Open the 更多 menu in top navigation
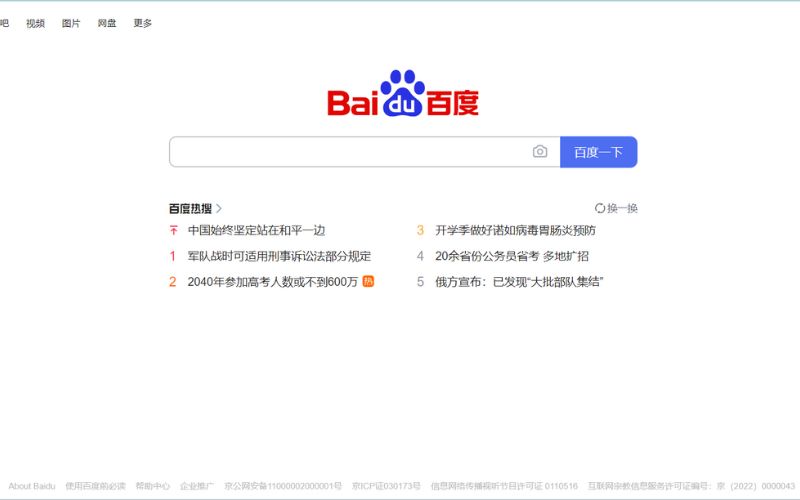The width and height of the screenshot is (800, 500). (142, 23)
